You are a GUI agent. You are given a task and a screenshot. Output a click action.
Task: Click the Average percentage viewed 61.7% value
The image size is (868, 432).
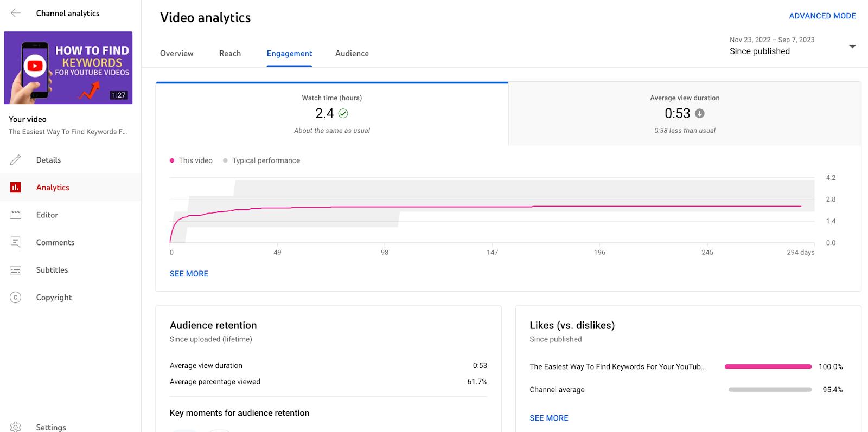[x=477, y=382]
